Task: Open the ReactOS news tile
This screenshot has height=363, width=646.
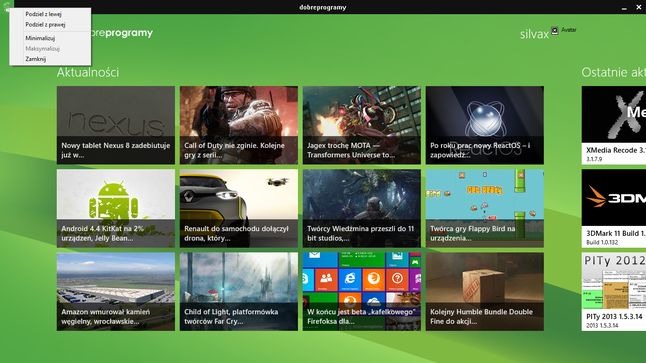Action: [484, 125]
